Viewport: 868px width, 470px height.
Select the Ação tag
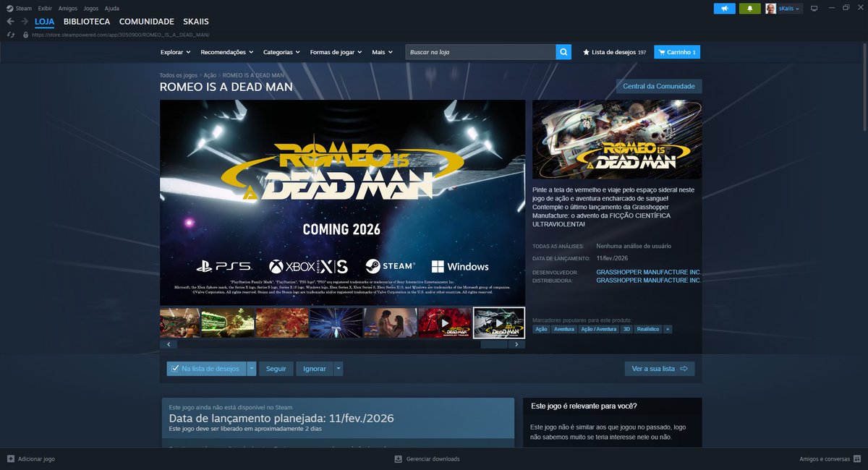click(541, 329)
